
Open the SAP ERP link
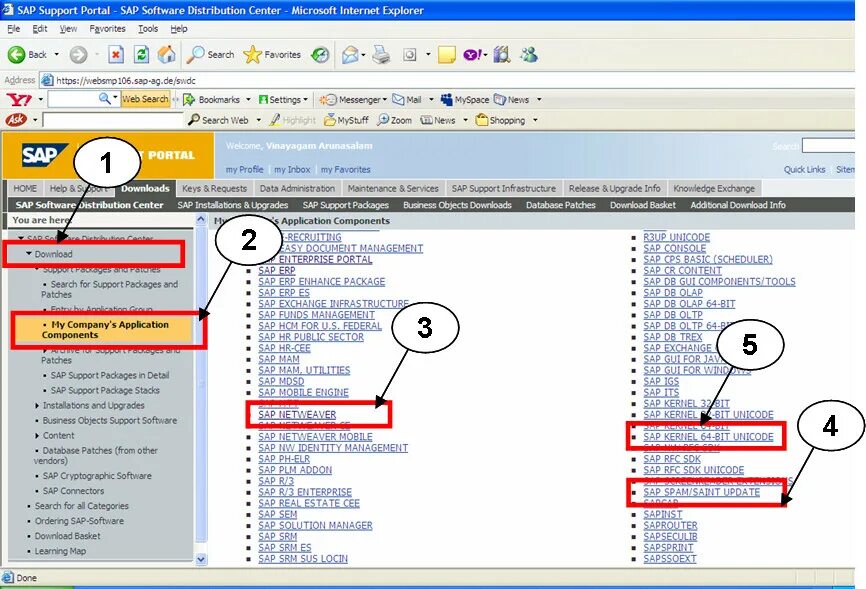[277, 271]
